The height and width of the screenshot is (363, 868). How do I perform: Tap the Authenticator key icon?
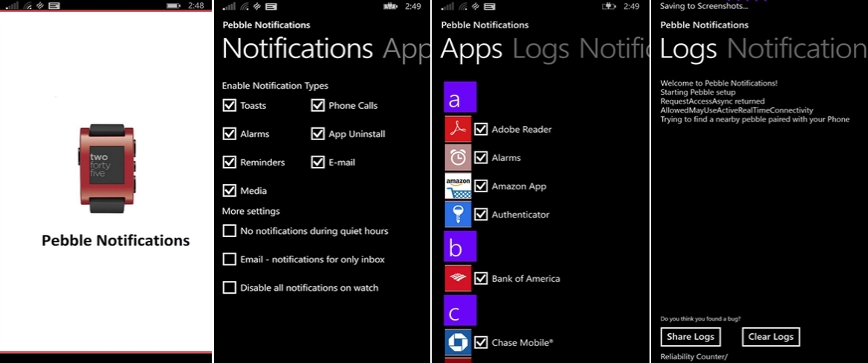point(458,214)
